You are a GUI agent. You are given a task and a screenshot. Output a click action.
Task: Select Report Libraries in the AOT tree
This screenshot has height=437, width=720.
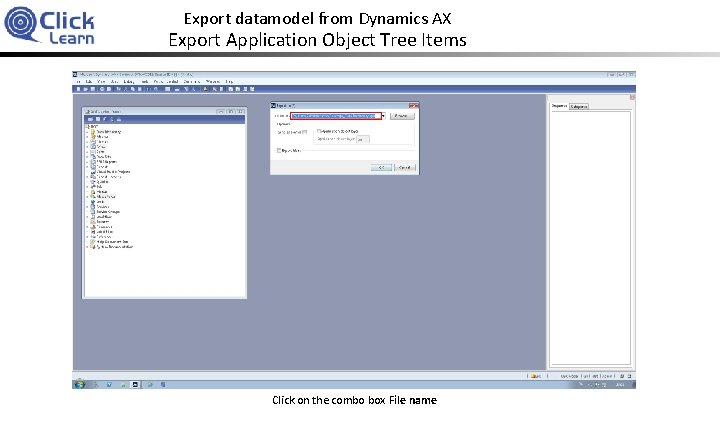point(109,177)
